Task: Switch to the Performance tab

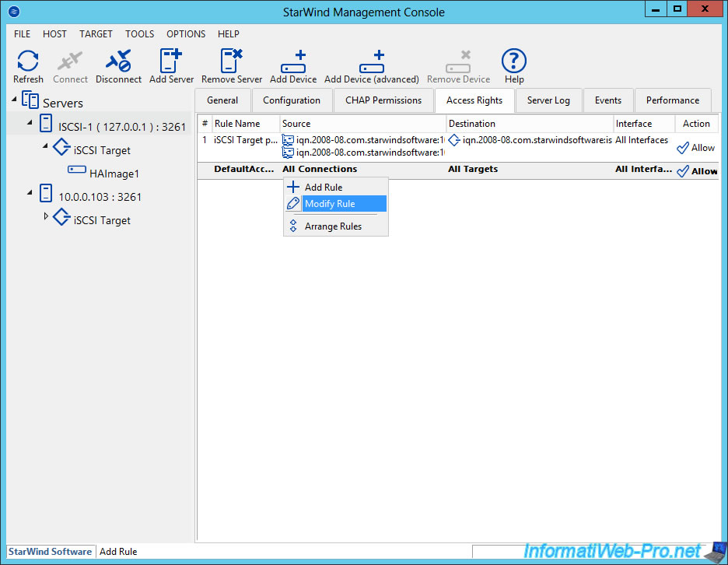Action: click(672, 100)
